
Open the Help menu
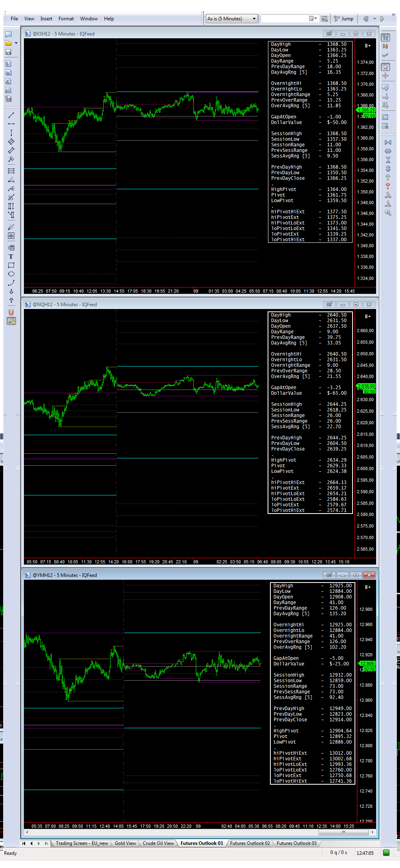tap(109, 19)
